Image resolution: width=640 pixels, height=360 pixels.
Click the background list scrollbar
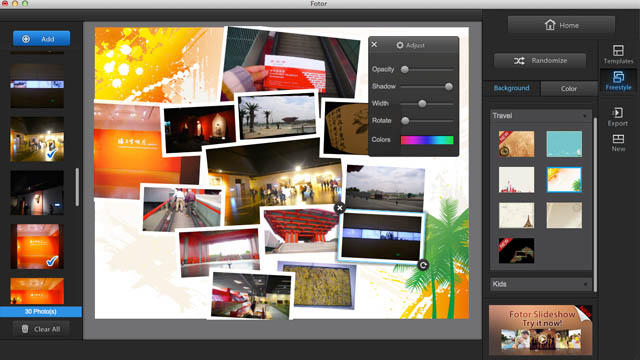coord(595,204)
